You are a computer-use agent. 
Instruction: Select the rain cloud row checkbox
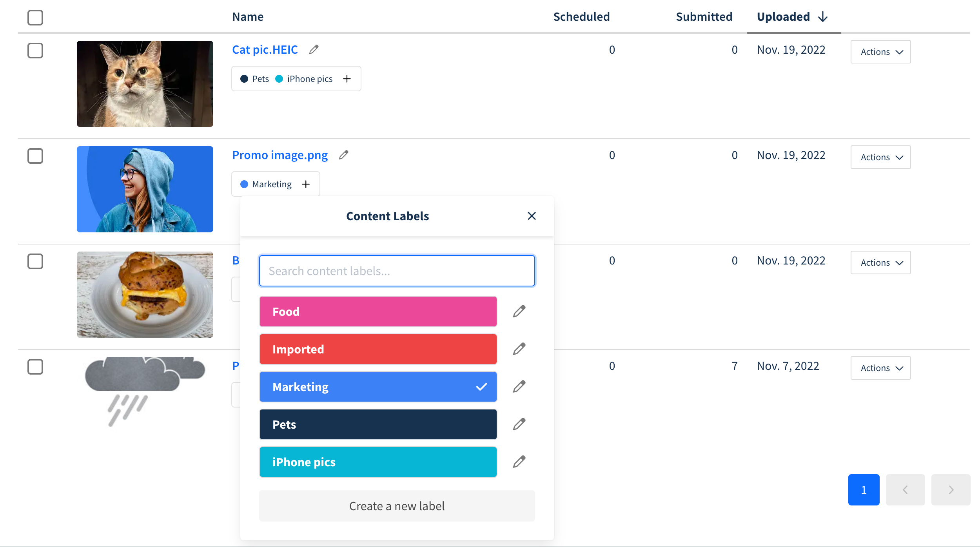click(35, 367)
